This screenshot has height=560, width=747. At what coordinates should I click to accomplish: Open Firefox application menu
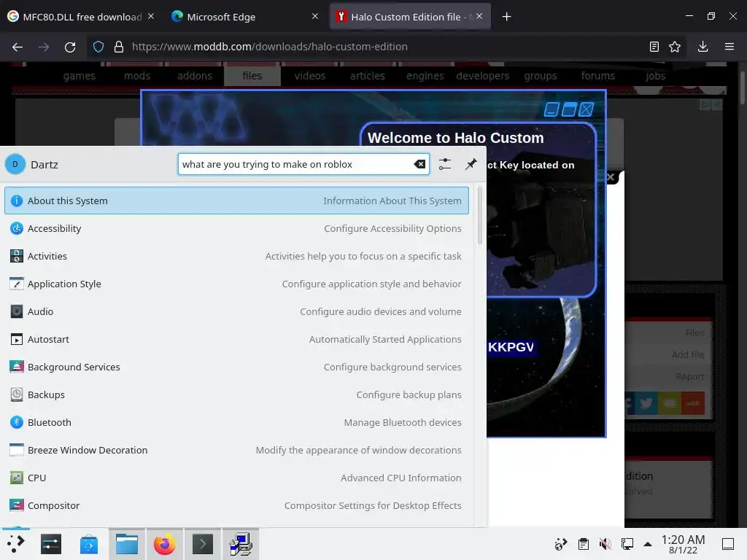[x=729, y=47]
